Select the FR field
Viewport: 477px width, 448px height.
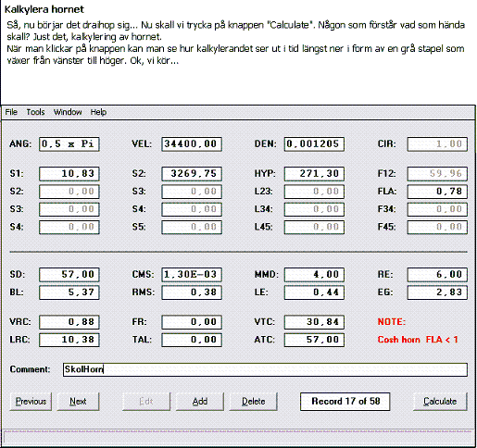(192, 322)
